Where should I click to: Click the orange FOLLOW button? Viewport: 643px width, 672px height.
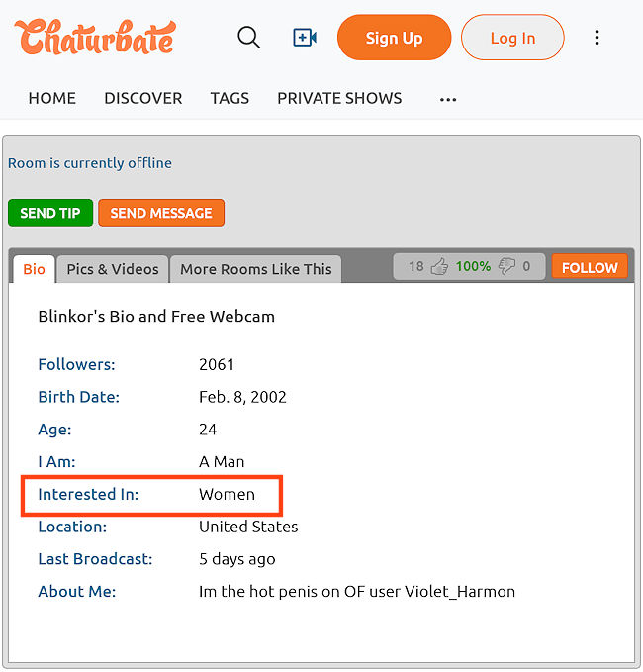coord(590,267)
